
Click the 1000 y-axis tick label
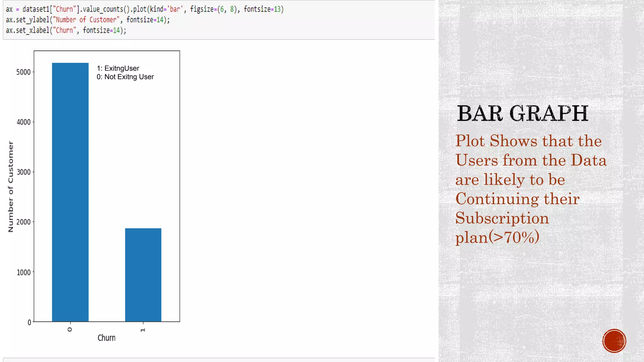[24, 272]
